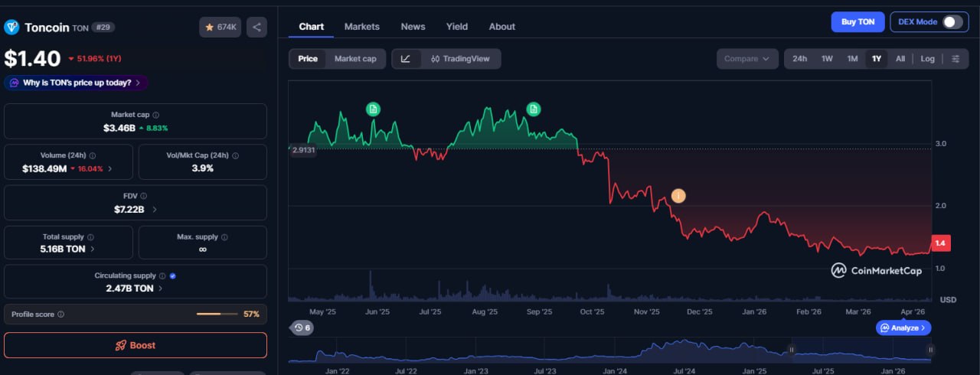Open the history events badge showing 6

tap(302, 328)
